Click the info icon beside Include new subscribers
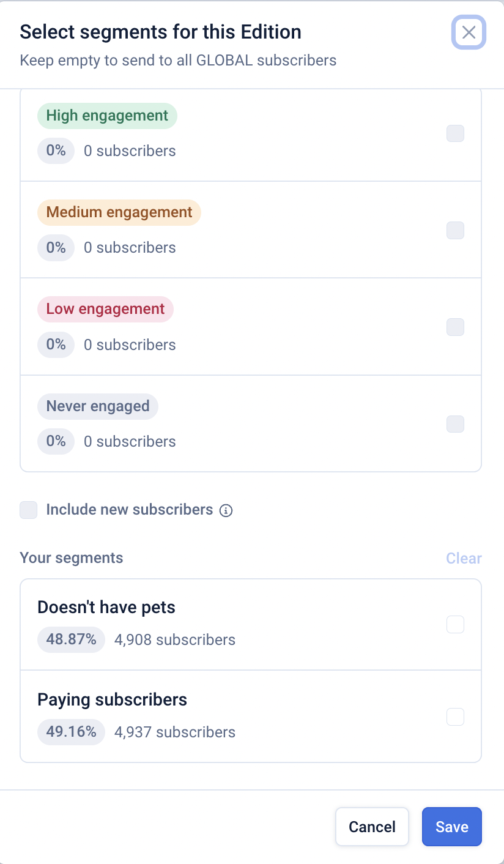Image resolution: width=504 pixels, height=864 pixels. point(226,510)
